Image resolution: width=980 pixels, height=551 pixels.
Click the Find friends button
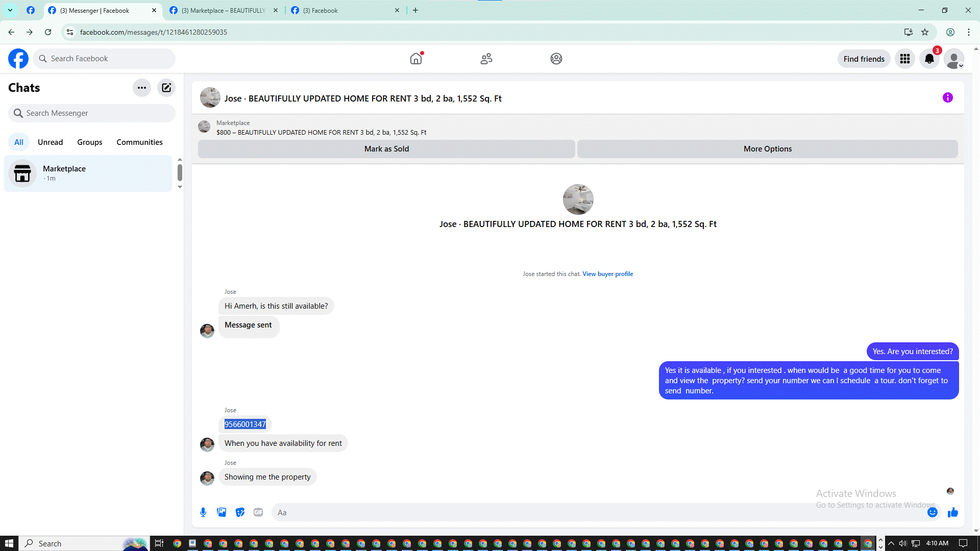[864, 59]
